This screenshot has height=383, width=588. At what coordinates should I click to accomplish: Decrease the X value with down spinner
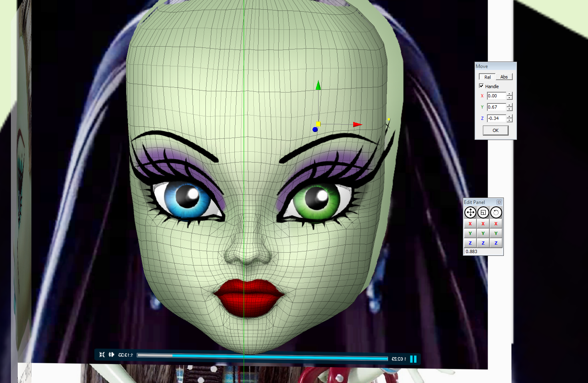pyautogui.click(x=509, y=98)
